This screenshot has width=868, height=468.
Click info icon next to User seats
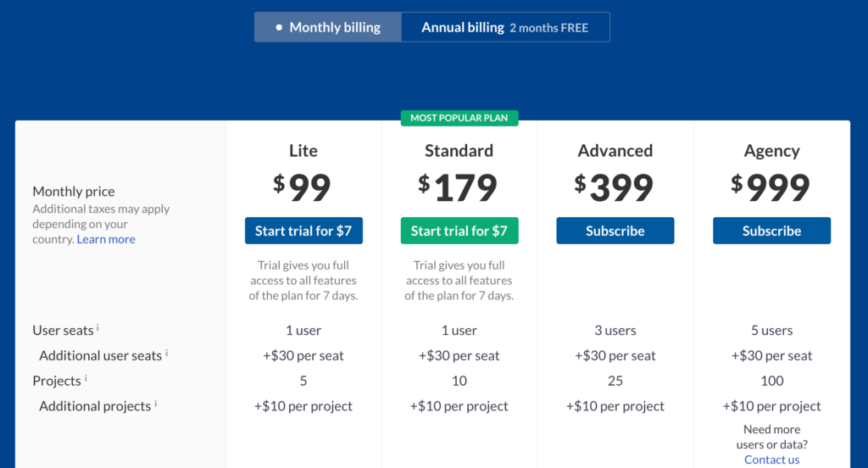coord(97,327)
